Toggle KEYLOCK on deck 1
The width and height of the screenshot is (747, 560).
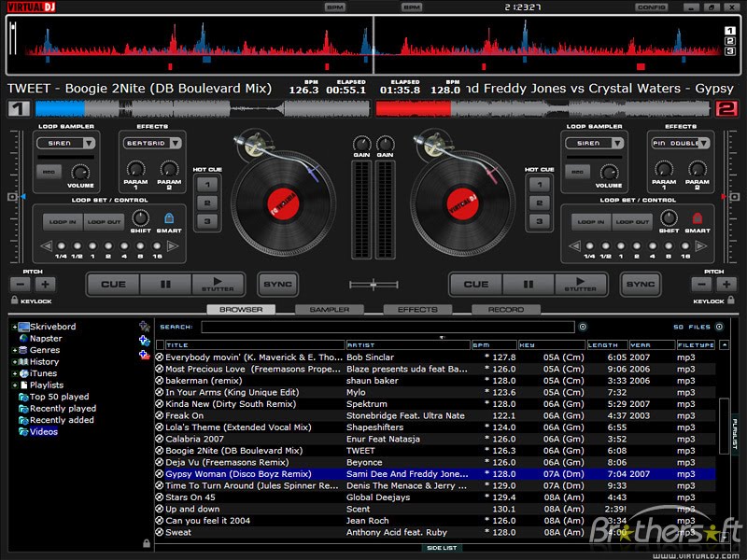(x=14, y=301)
